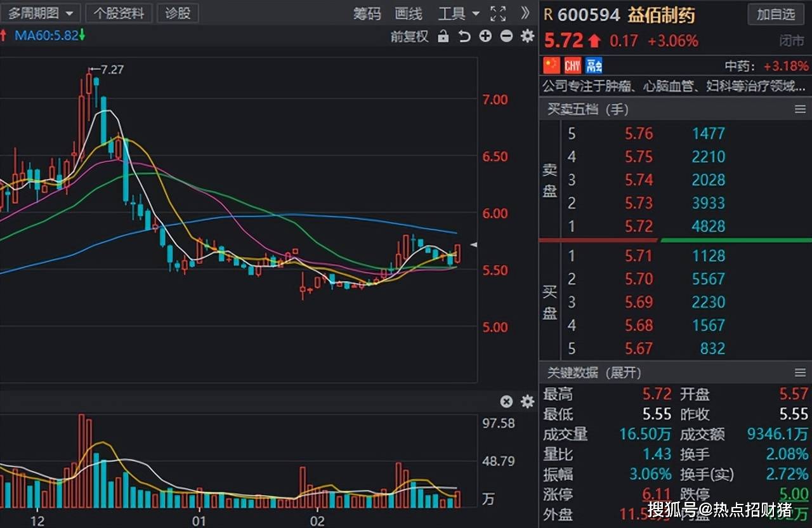The image size is (812, 528).
Task: Click the China flag market icon
Action: [552, 65]
